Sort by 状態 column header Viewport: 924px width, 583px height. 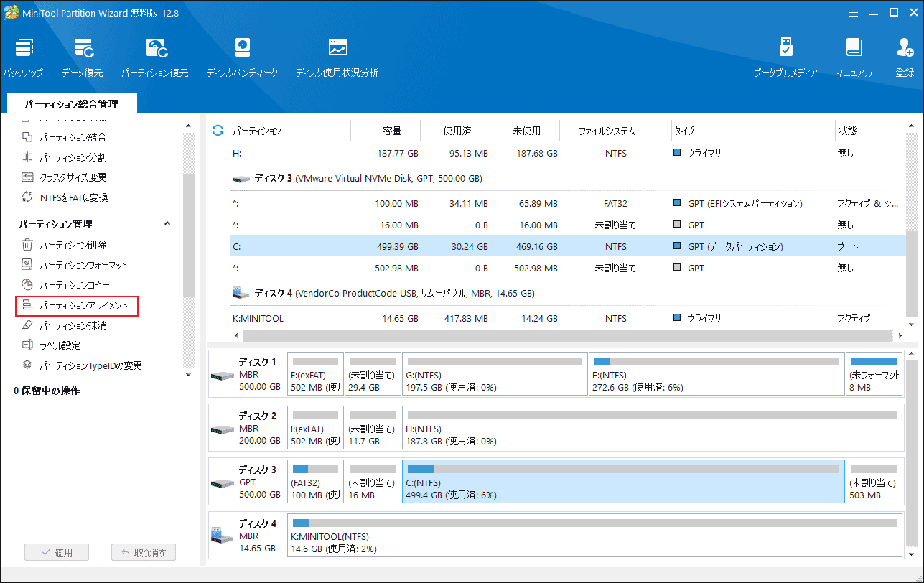[847, 131]
